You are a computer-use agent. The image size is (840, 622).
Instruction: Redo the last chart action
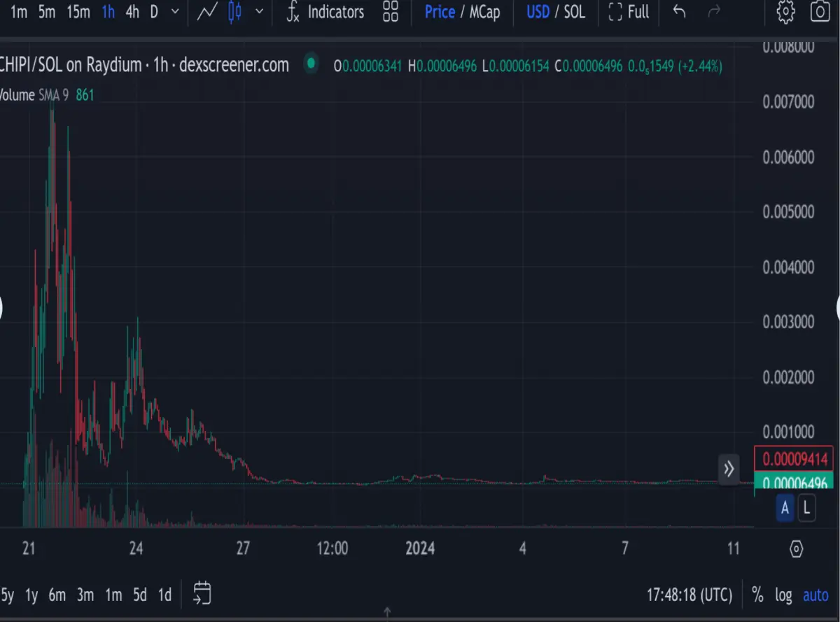714,12
